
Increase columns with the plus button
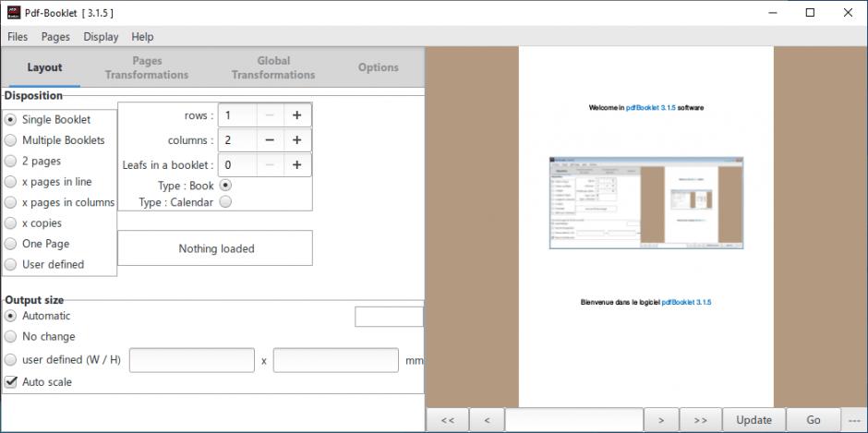[297, 140]
